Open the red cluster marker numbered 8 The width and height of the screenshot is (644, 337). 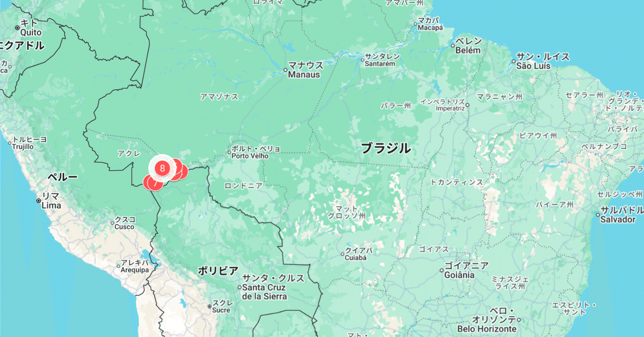pos(162,168)
